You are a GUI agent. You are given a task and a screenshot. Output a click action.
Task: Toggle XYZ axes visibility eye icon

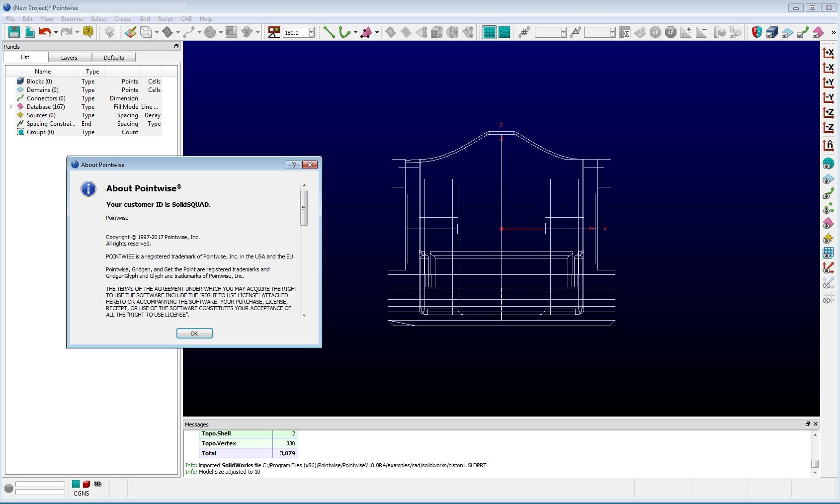[x=829, y=268]
